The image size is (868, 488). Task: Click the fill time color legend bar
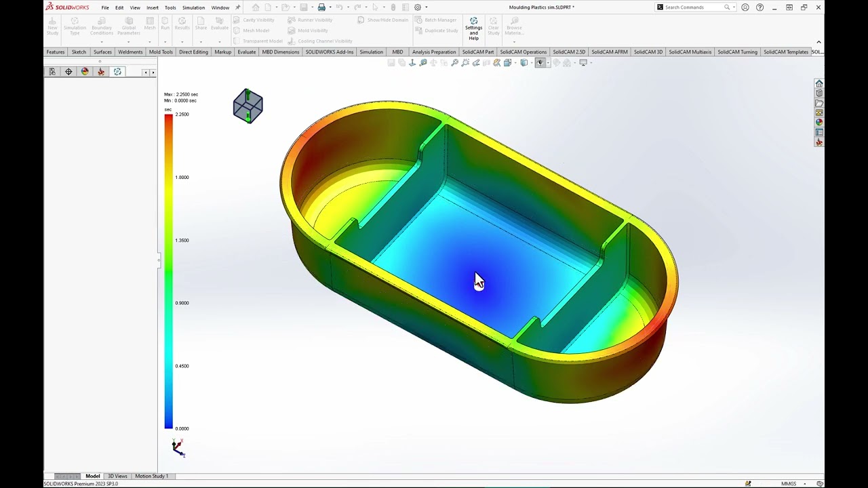[168, 271]
